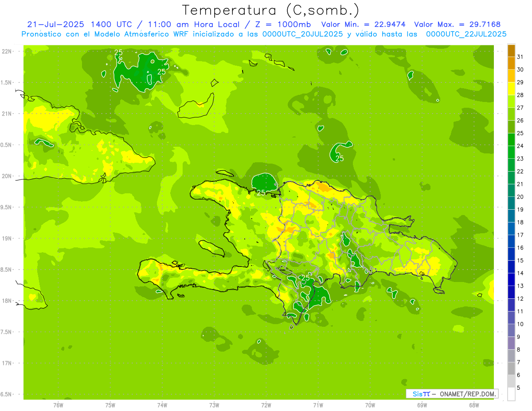Click the "25" contour label in southwestern Dominican Republic

pyautogui.click(x=305, y=278)
